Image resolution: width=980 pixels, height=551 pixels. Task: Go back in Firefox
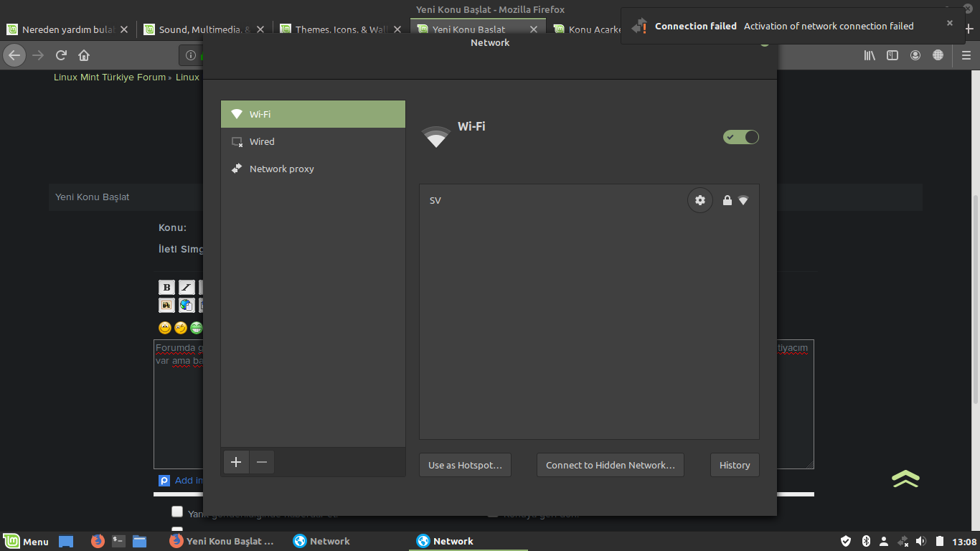pos(14,55)
